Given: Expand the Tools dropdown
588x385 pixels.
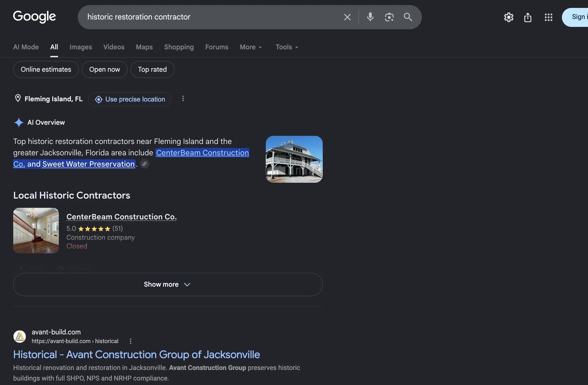Looking at the screenshot, I should coord(287,47).
